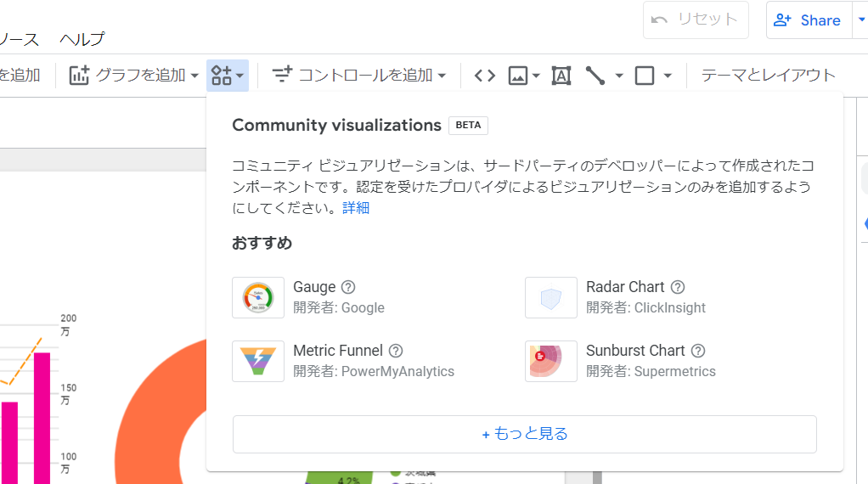Click the もっと見る button
This screenshot has width=868, height=484.
[524, 434]
